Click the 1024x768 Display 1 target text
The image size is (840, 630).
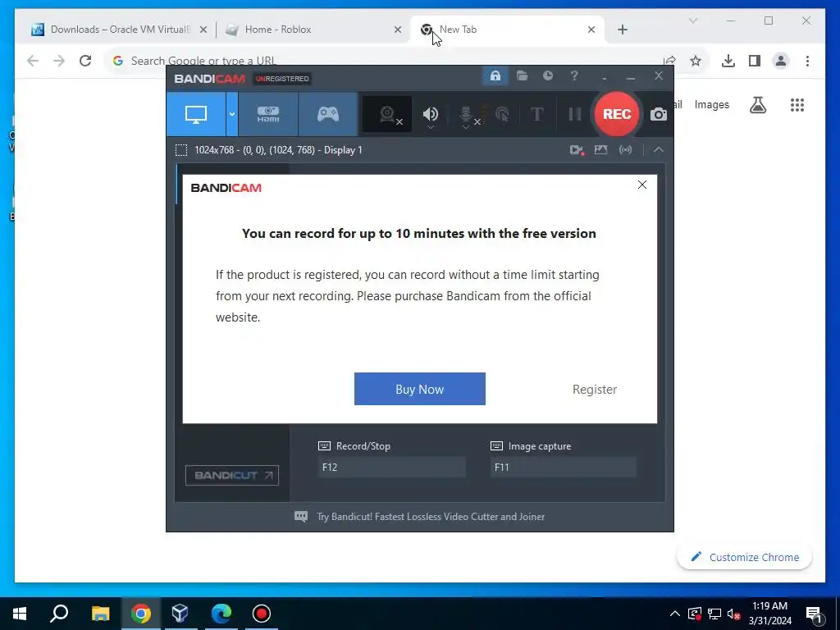tap(279, 150)
